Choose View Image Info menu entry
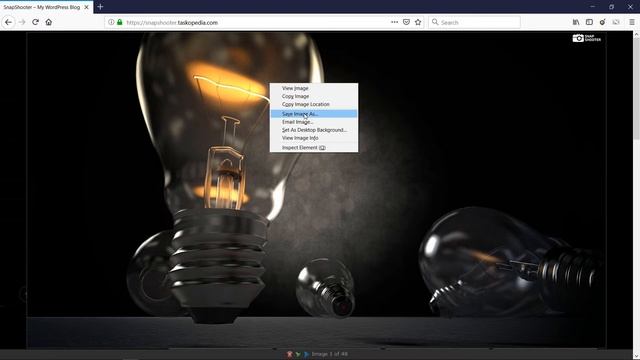Viewport: 640px width, 360px height. click(314, 138)
